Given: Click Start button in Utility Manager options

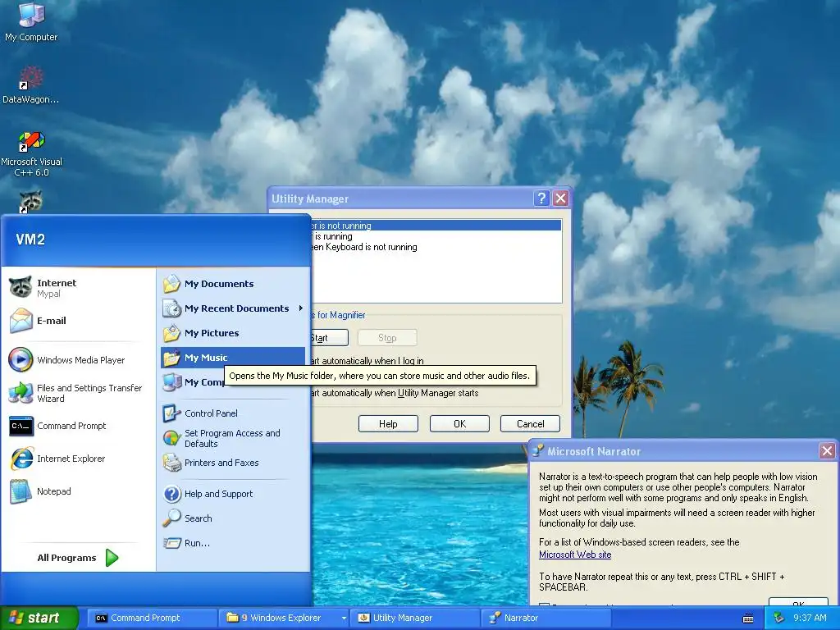Looking at the screenshot, I should click(328, 338).
